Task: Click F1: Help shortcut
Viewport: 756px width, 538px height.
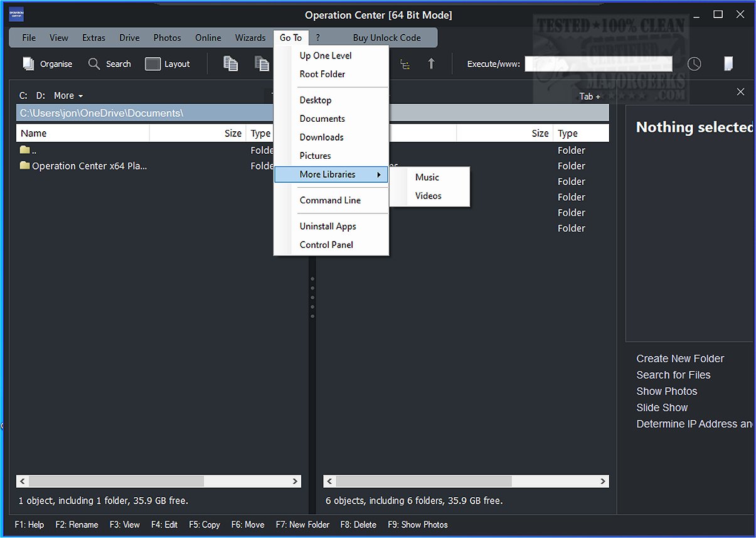Action: [x=29, y=525]
